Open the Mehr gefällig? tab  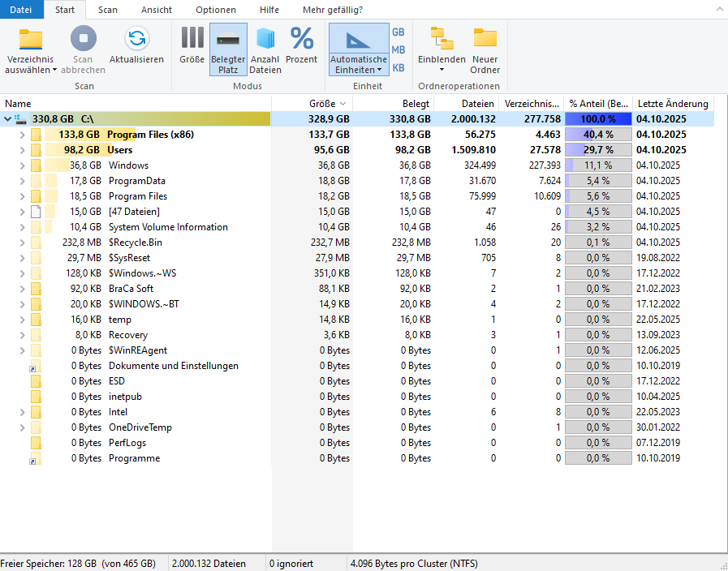pos(333,10)
